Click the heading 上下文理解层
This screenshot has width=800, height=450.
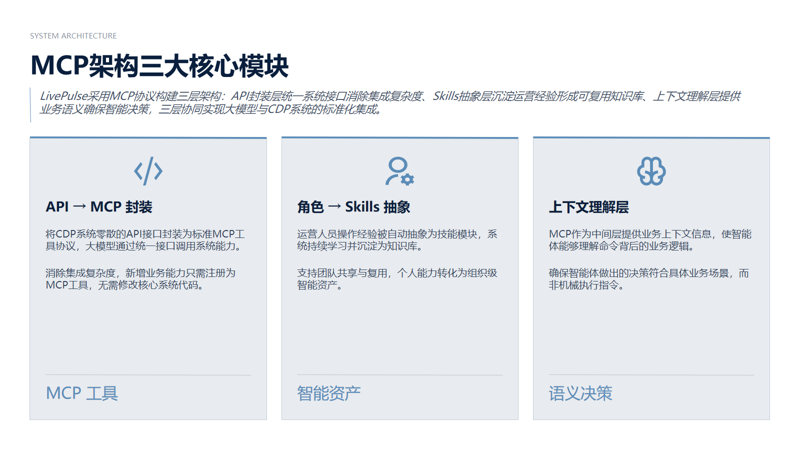[589, 207]
